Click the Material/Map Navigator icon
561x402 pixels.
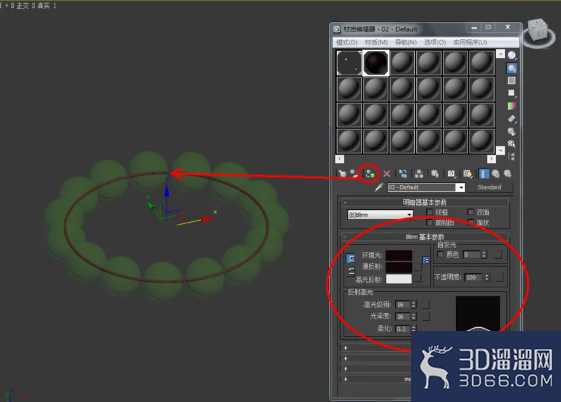click(512, 156)
